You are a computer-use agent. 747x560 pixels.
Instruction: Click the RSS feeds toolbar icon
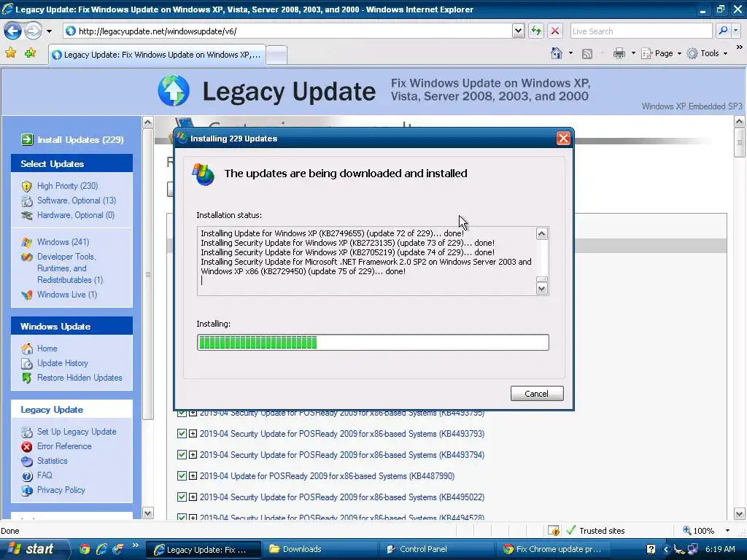(x=587, y=54)
